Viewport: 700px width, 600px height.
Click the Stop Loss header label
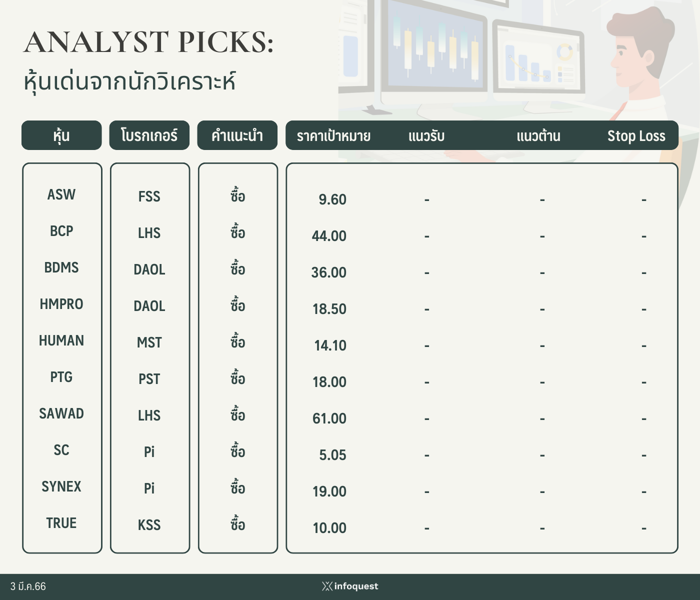coord(636,136)
